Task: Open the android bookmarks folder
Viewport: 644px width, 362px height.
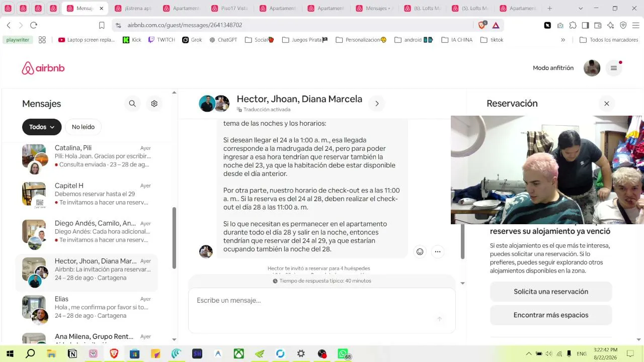Action: click(x=414, y=40)
